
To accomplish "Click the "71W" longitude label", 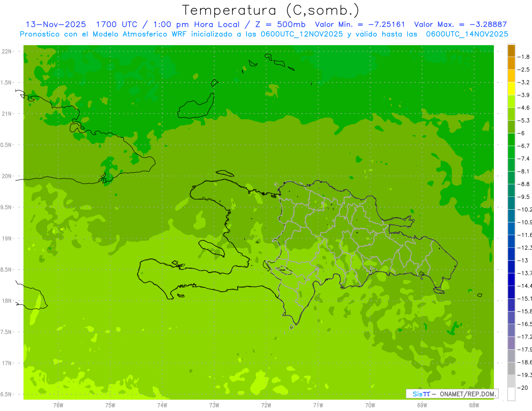I will point(318,405).
